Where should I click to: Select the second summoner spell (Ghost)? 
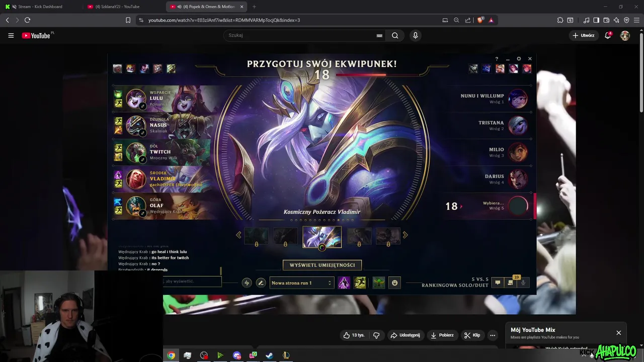360,283
